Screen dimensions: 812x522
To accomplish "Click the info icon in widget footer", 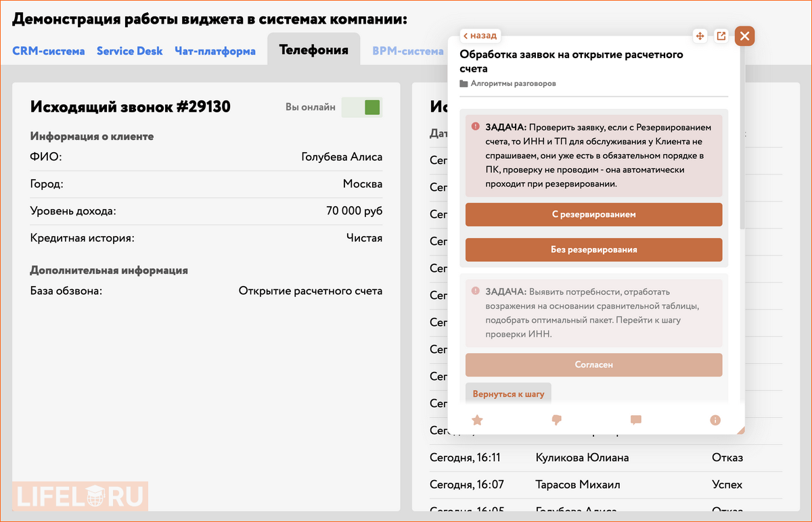I will [715, 420].
